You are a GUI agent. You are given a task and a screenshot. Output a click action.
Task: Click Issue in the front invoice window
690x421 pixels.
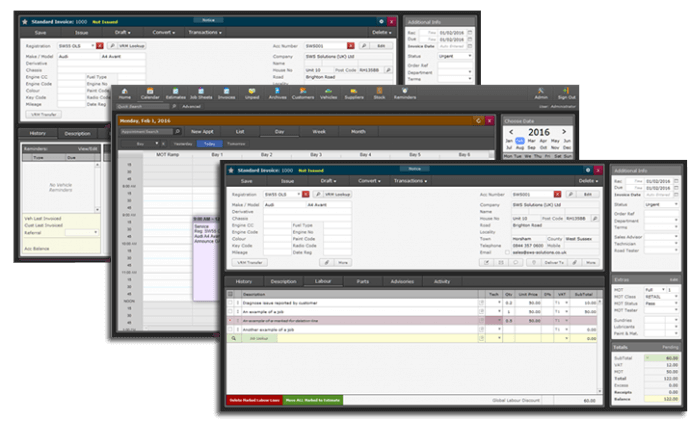[x=287, y=181]
